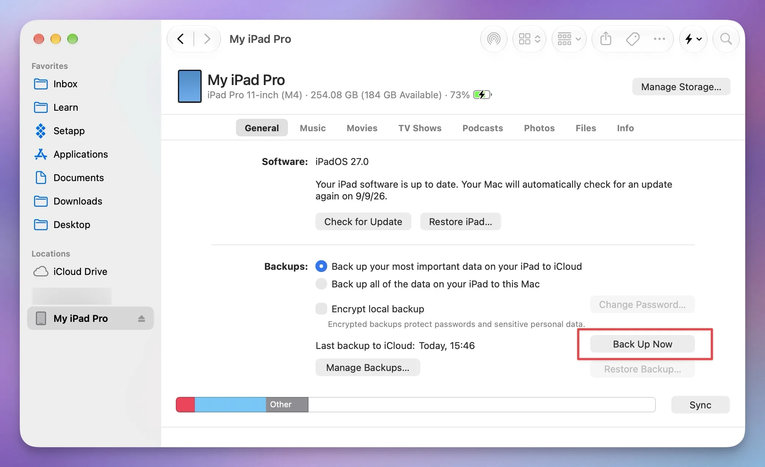Click the Sync button
This screenshot has width=765, height=467.
(700, 405)
